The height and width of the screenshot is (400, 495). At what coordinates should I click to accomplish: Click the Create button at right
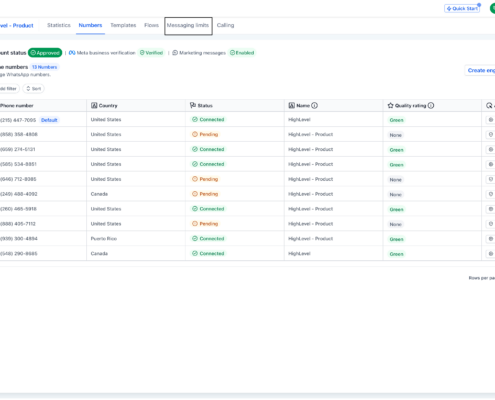(x=481, y=70)
